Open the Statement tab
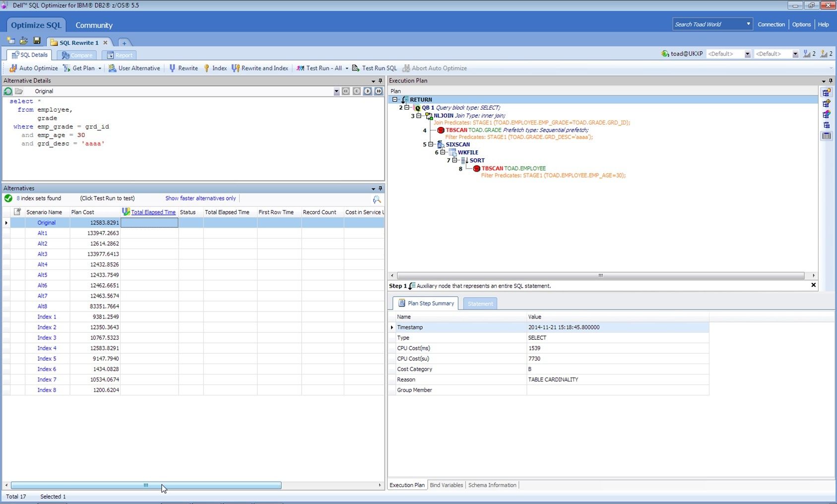Image resolution: width=837 pixels, height=504 pixels. point(480,304)
